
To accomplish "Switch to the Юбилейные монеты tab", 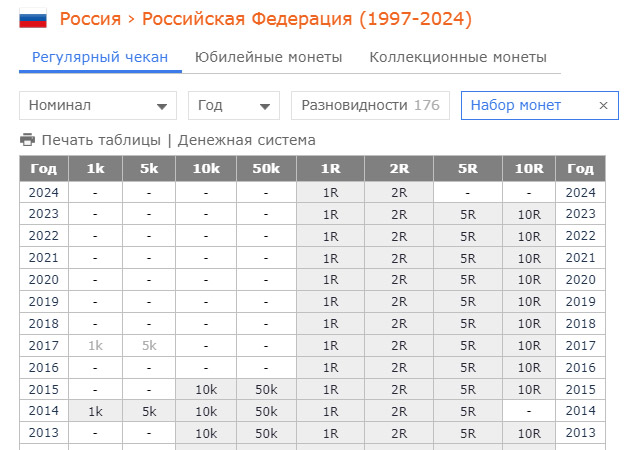I will (x=268, y=57).
